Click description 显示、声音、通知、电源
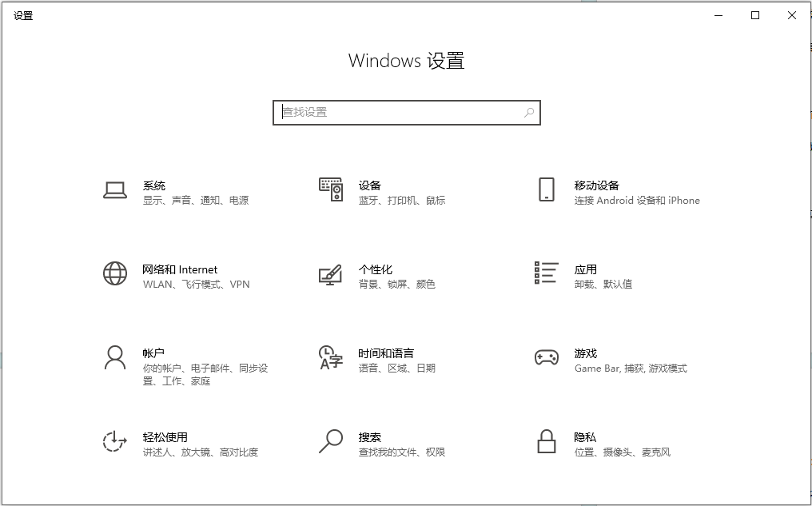Screen dimensions: 812x506 (196, 201)
